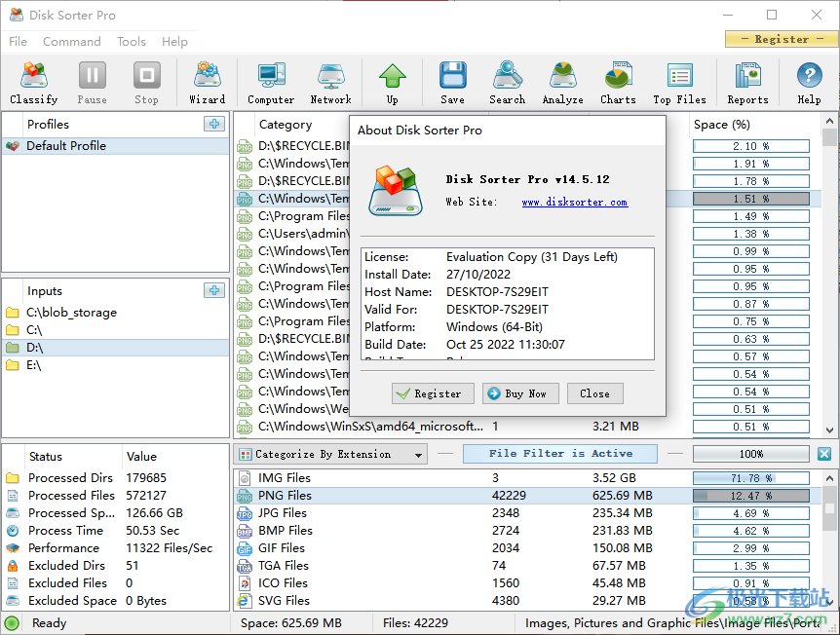Click the Performance status row
Image resolution: width=840 pixels, height=635 pixels.
(116, 548)
